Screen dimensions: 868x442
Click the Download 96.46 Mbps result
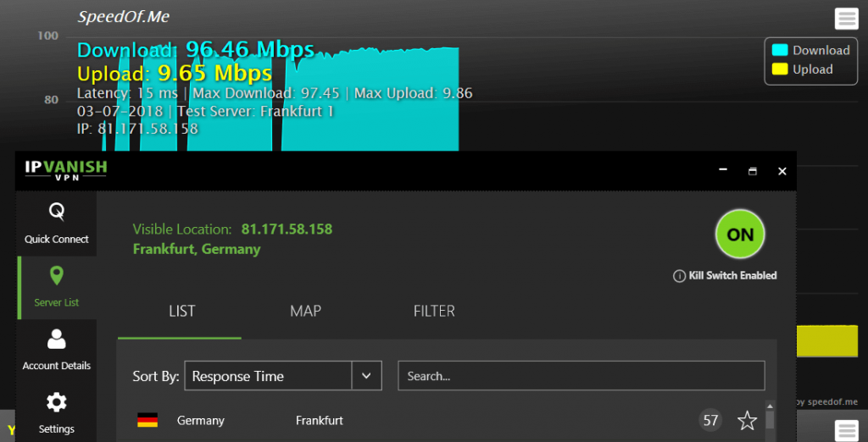pyautogui.click(x=196, y=50)
